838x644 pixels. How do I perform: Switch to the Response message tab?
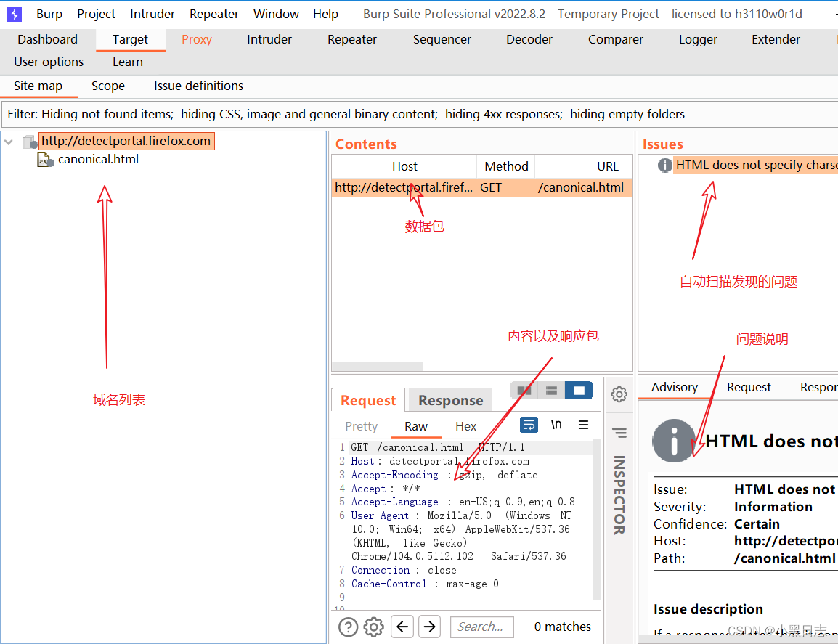point(450,400)
